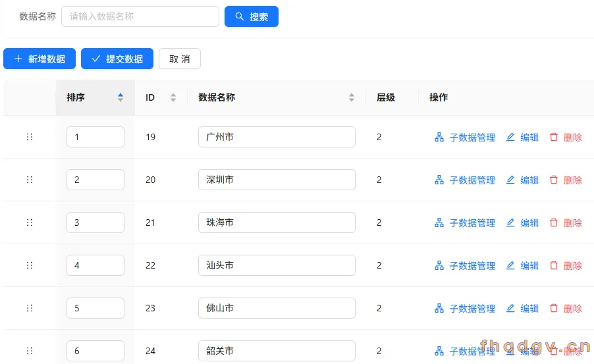Toggle sort arrows on the ID column
Image resolution: width=594 pixels, height=364 pixels.
tap(173, 97)
